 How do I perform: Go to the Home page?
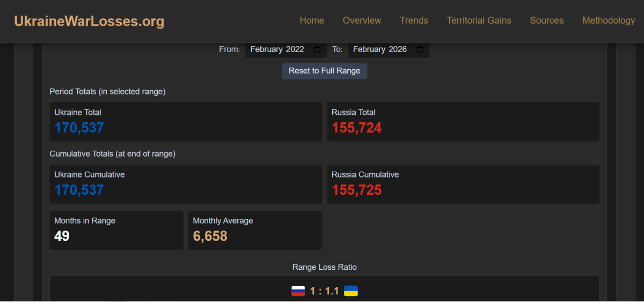click(x=312, y=20)
